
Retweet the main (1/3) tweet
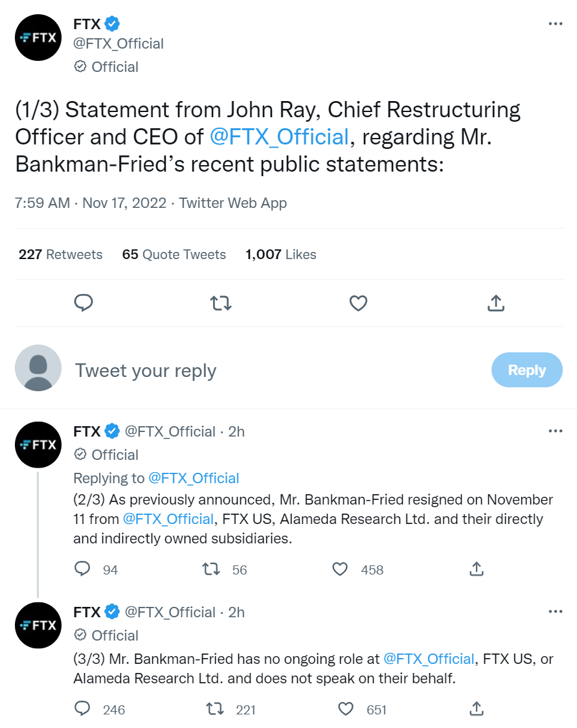[220, 303]
